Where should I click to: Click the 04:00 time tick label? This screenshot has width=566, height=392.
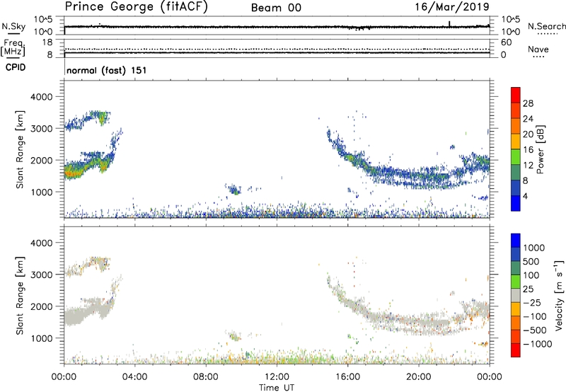[x=134, y=377]
